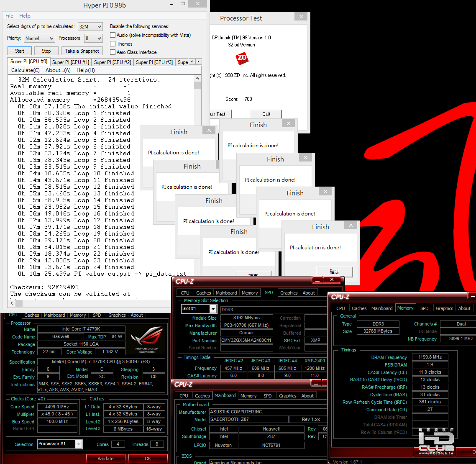Click the ROG Republic of Gamers logo
Screen dimensions: 476x464
[x=147, y=339]
